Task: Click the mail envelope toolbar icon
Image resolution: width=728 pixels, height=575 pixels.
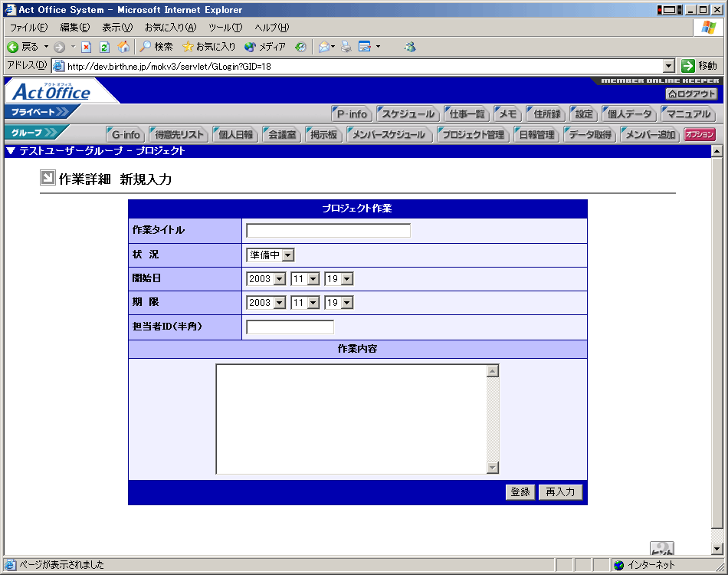Action: click(x=325, y=47)
